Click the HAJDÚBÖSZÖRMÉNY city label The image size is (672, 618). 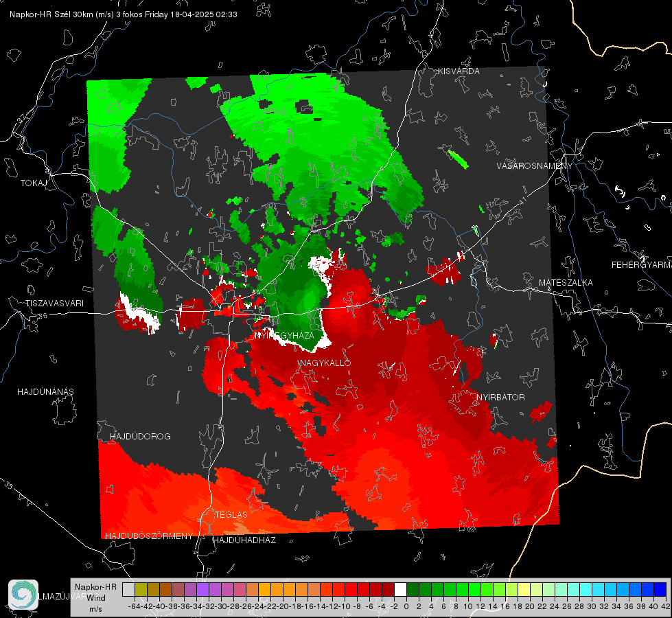pos(149,536)
